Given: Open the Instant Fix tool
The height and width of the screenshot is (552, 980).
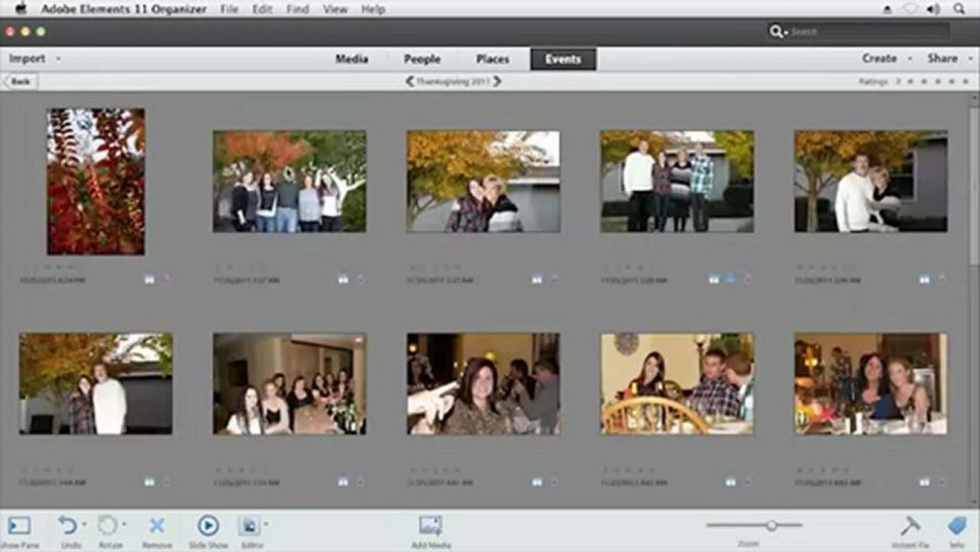Looking at the screenshot, I should click(x=910, y=525).
